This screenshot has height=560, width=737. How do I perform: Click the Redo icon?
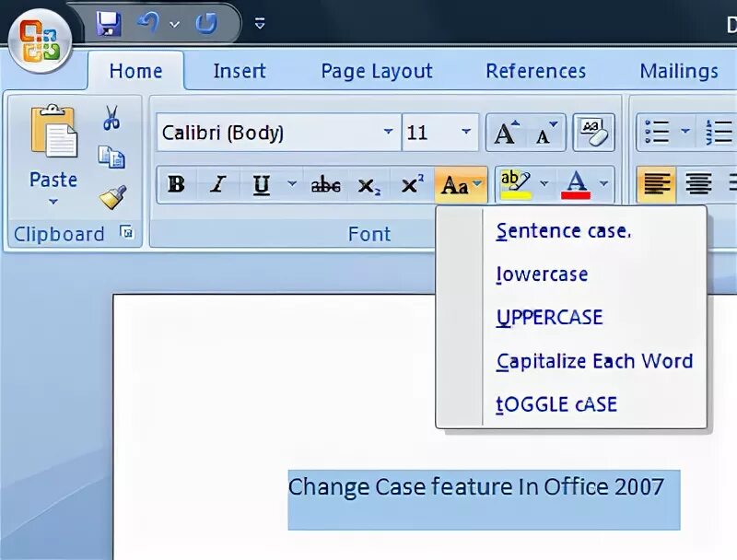(x=206, y=23)
